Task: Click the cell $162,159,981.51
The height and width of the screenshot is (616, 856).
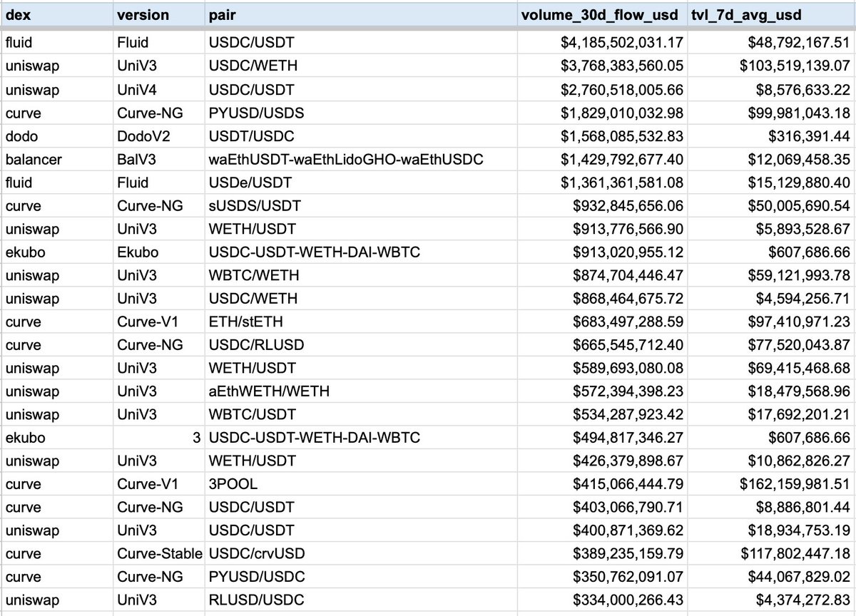Action: tap(773, 483)
